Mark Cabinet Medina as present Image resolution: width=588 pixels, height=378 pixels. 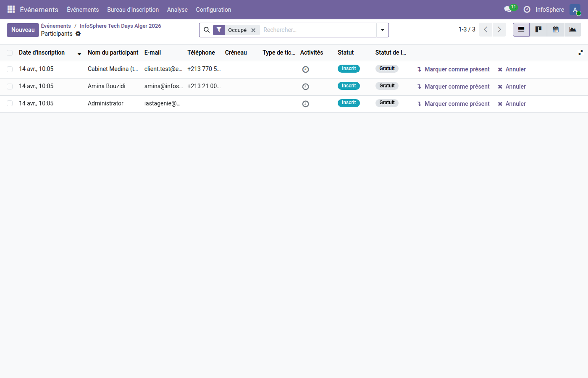point(454,69)
